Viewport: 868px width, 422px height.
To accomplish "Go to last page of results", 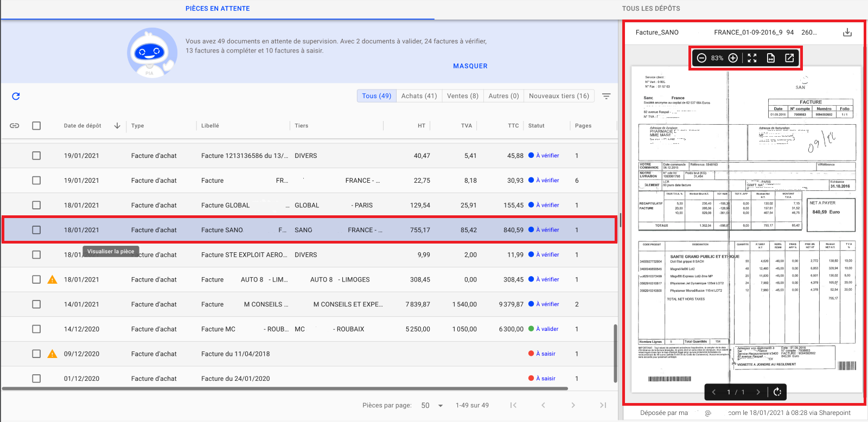I will tap(603, 405).
